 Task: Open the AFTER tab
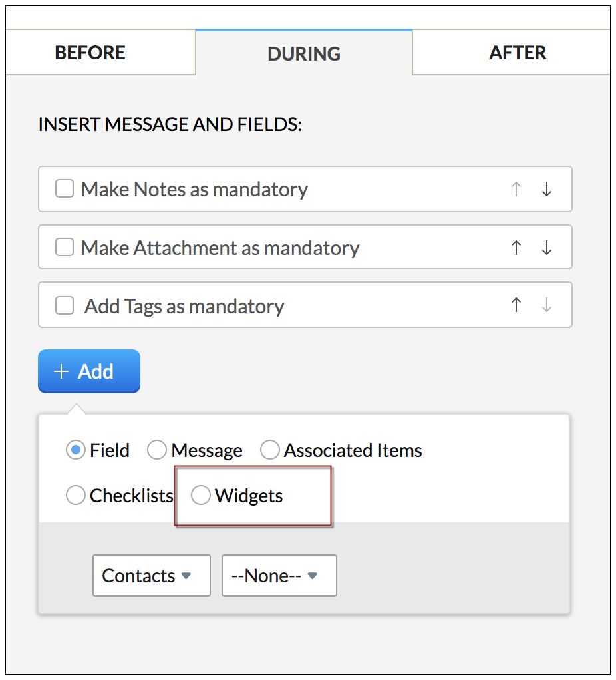point(518,53)
